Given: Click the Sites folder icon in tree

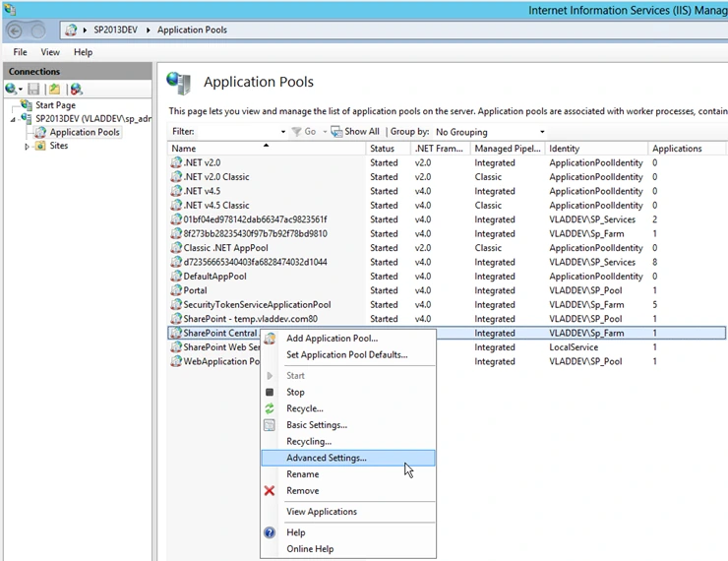Looking at the screenshot, I should coord(40,146).
